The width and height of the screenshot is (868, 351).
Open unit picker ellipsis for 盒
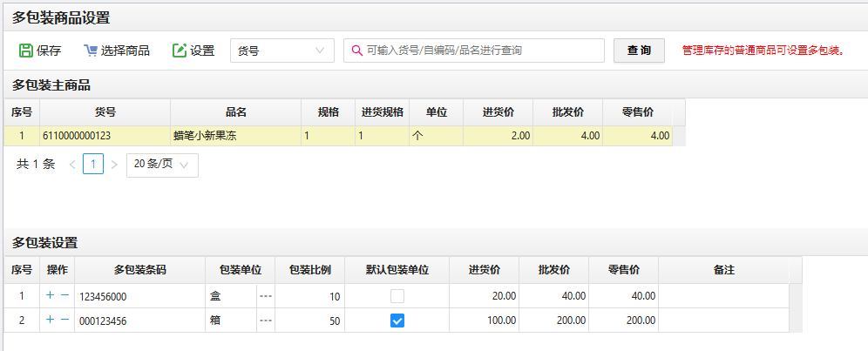click(x=266, y=296)
